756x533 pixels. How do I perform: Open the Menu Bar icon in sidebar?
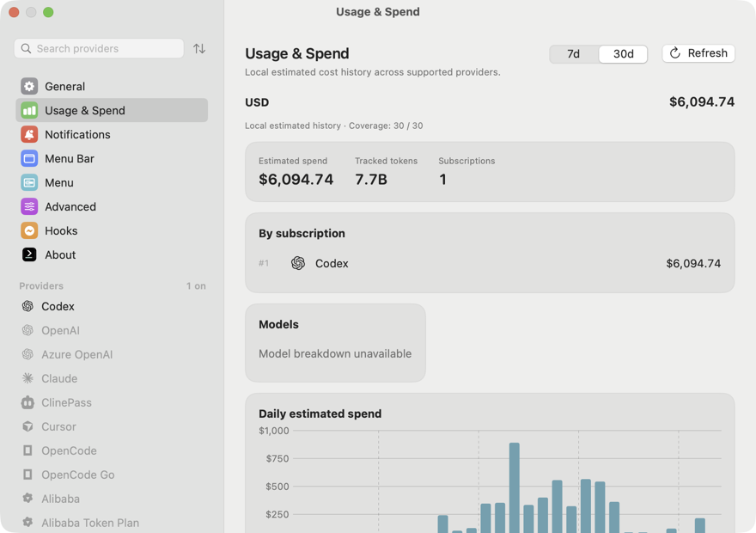(29, 159)
